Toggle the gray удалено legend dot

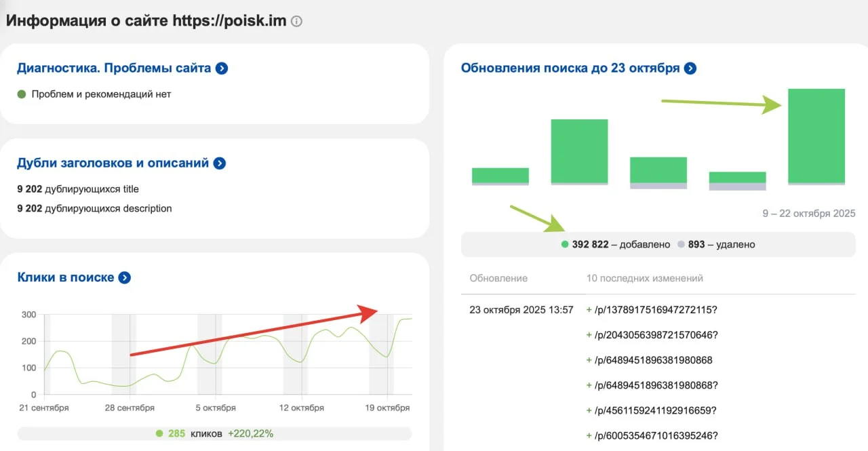coord(681,245)
